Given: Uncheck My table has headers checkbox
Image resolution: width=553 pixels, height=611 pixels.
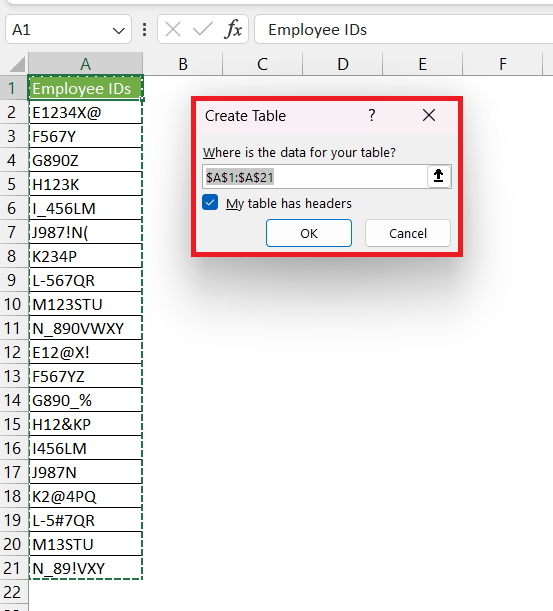Looking at the screenshot, I should [210, 203].
